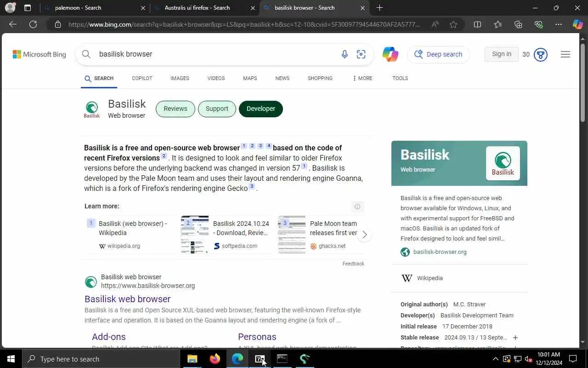Open the Wikipedia link in side panel
The height and width of the screenshot is (368, 588).
point(430,278)
